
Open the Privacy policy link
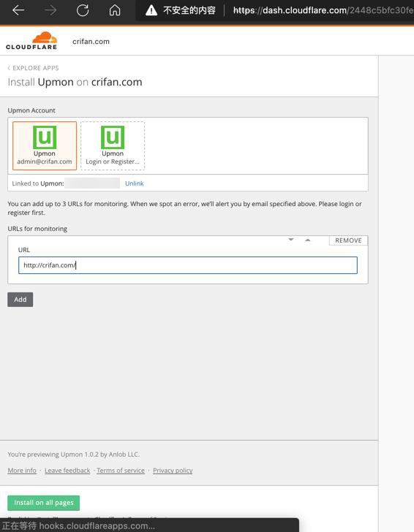click(x=173, y=471)
